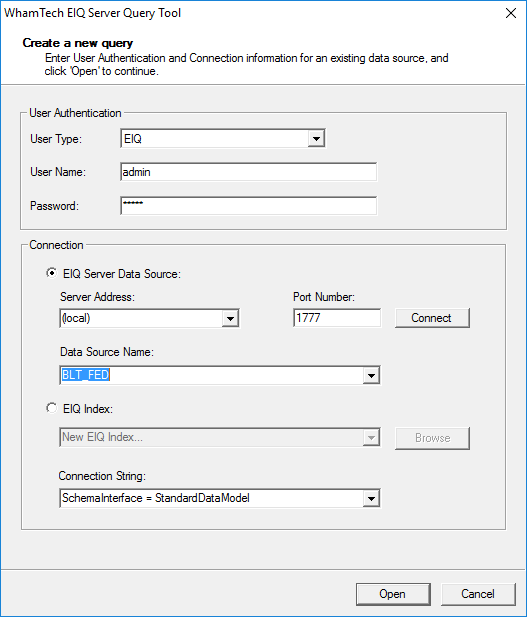Cancel the new query dialog
The image size is (527, 617).
click(x=478, y=594)
